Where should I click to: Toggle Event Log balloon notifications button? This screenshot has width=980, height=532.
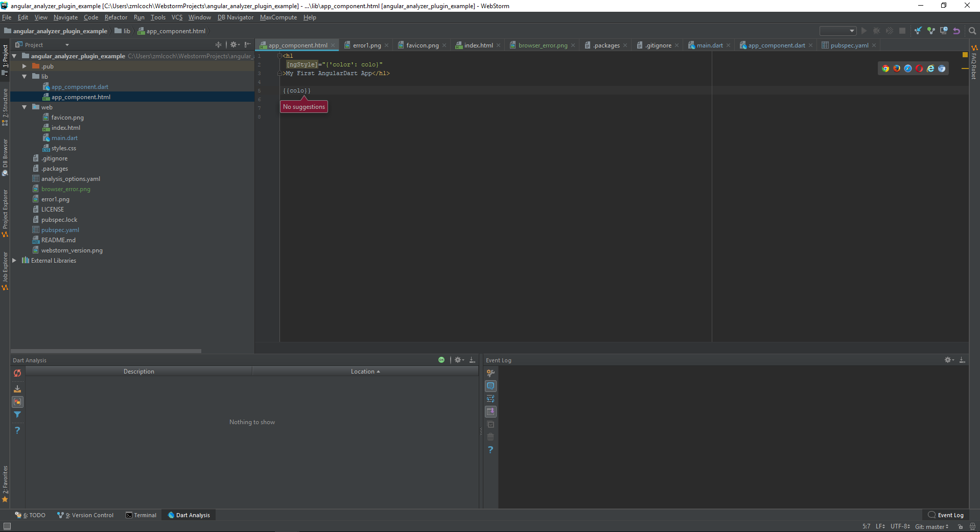pyautogui.click(x=491, y=386)
